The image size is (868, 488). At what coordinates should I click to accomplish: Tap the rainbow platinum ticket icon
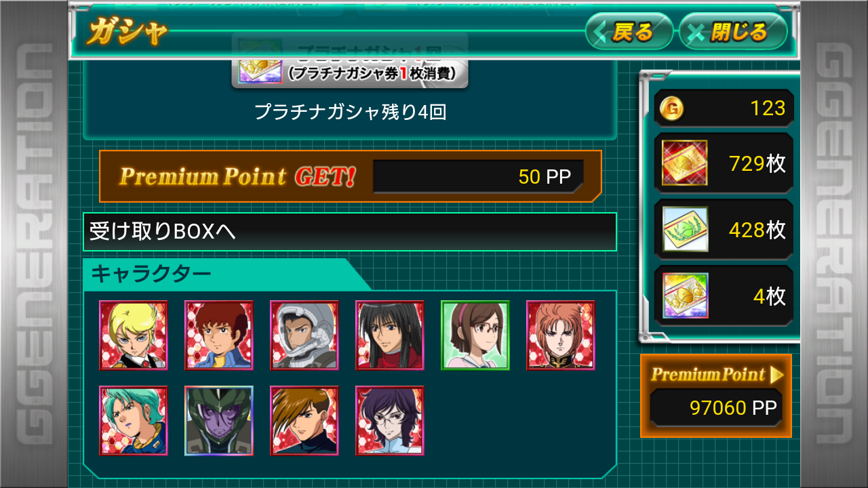pos(684,296)
